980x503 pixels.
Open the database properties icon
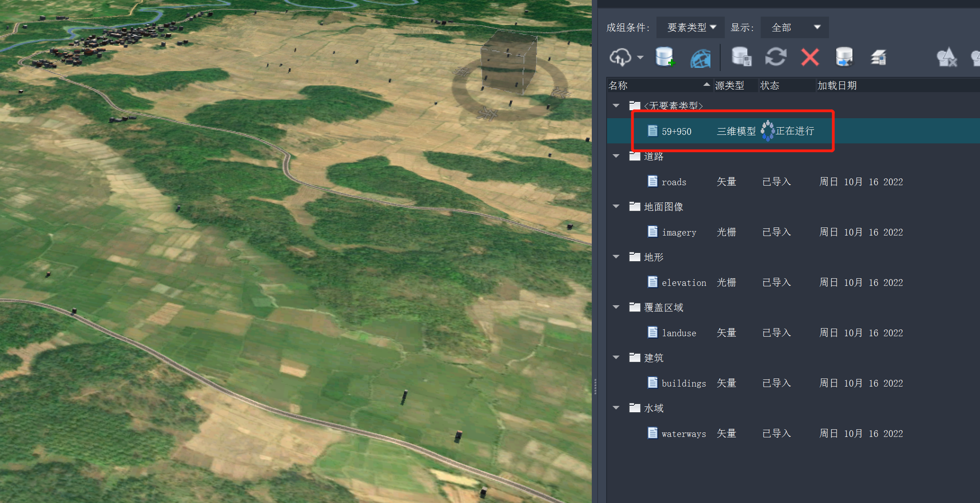[x=741, y=57]
